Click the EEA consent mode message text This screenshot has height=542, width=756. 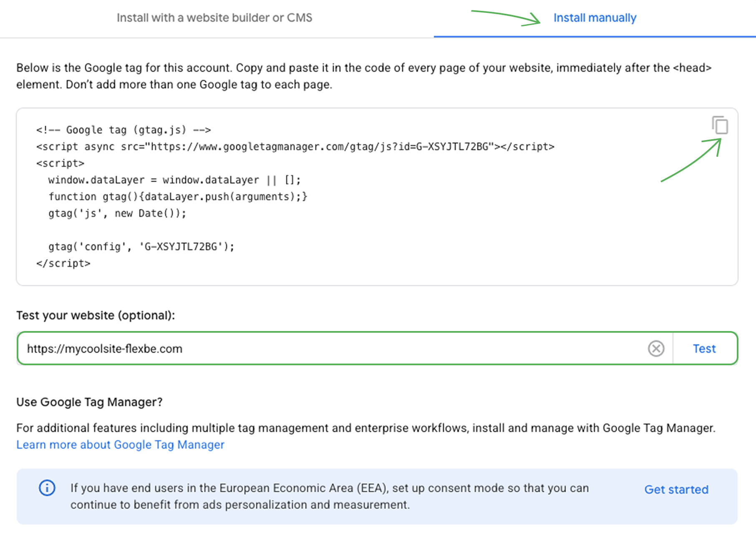click(x=329, y=496)
